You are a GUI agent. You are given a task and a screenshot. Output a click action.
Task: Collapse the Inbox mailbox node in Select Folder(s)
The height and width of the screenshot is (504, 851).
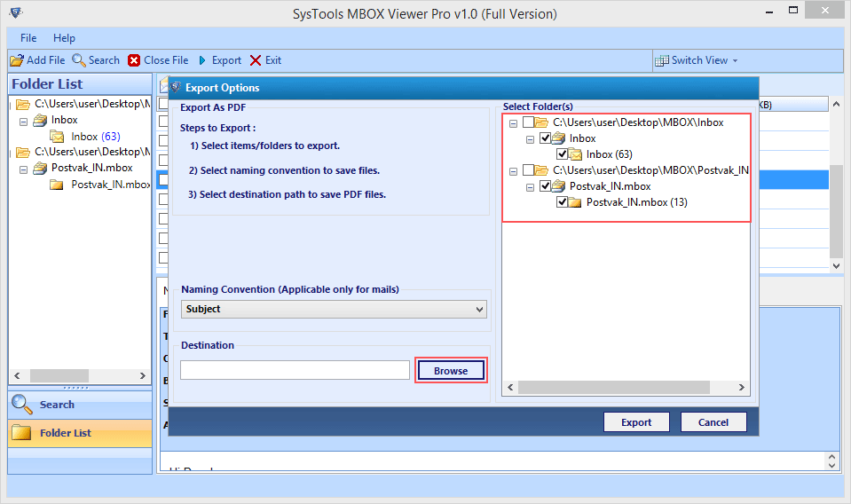[x=531, y=139]
